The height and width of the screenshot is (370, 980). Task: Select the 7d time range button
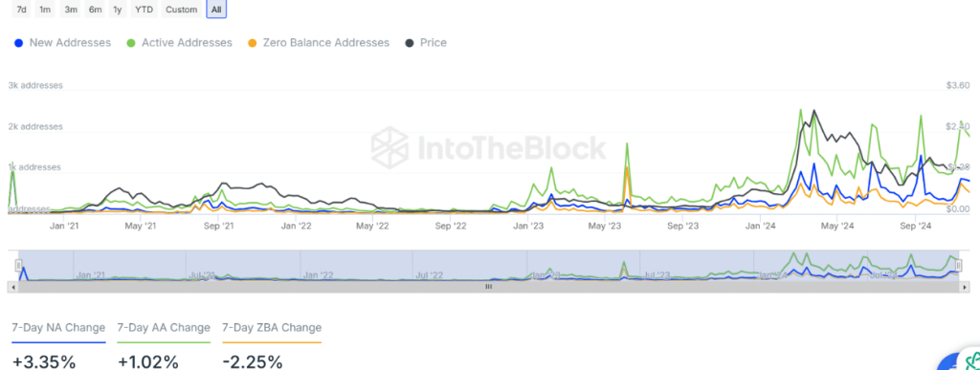pos(22,10)
